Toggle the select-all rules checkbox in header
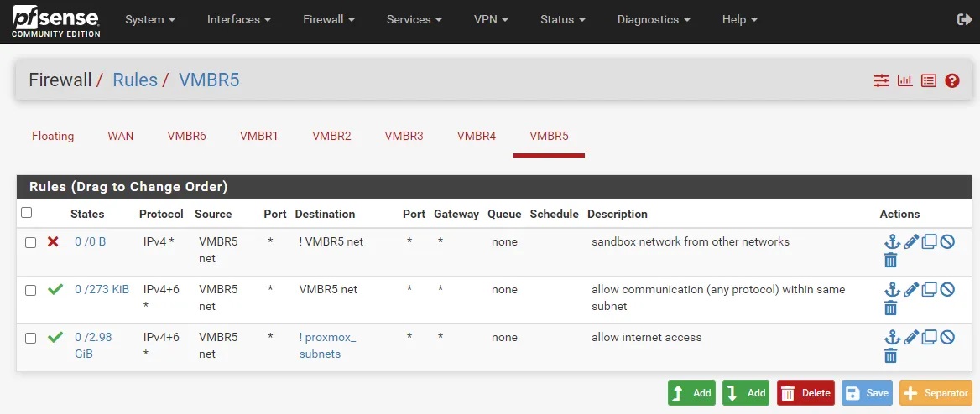 click(x=26, y=213)
